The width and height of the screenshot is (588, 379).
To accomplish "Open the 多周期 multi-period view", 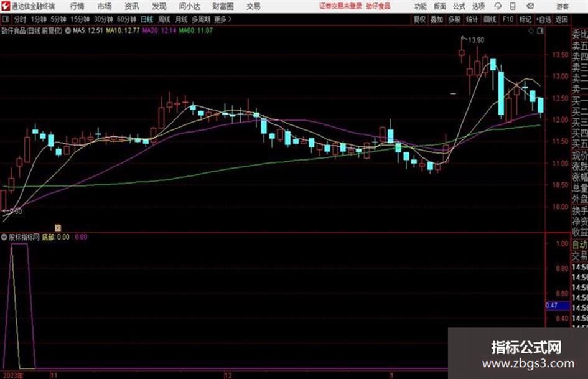I will point(201,19).
